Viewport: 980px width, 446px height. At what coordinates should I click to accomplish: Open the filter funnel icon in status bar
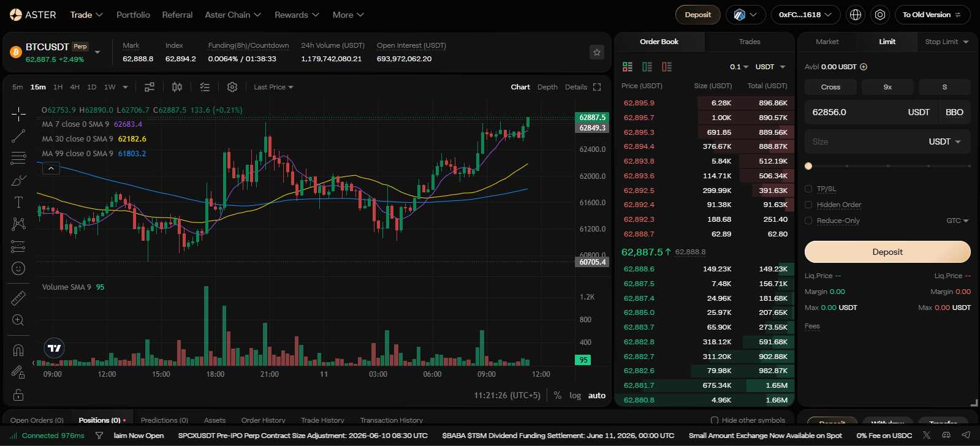coord(99,436)
